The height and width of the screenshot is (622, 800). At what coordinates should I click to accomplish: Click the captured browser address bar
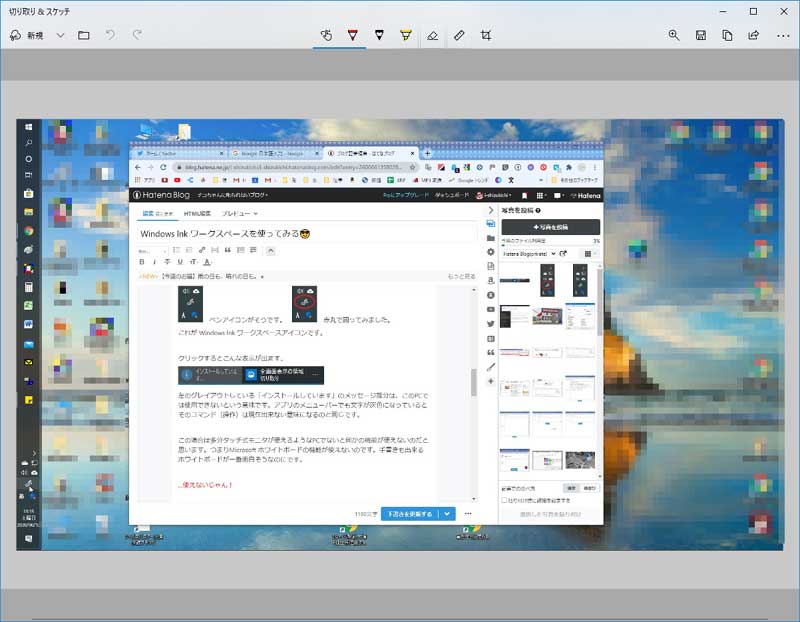[x=296, y=167]
